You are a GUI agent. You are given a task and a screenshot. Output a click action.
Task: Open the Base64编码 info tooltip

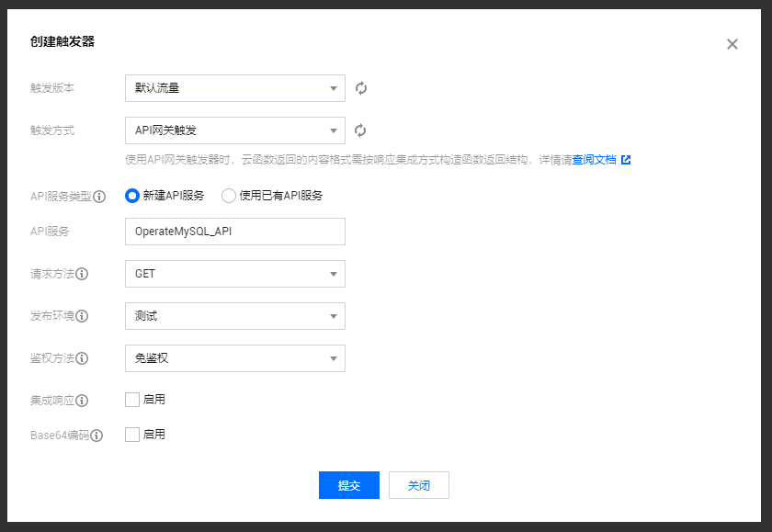[x=98, y=434]
